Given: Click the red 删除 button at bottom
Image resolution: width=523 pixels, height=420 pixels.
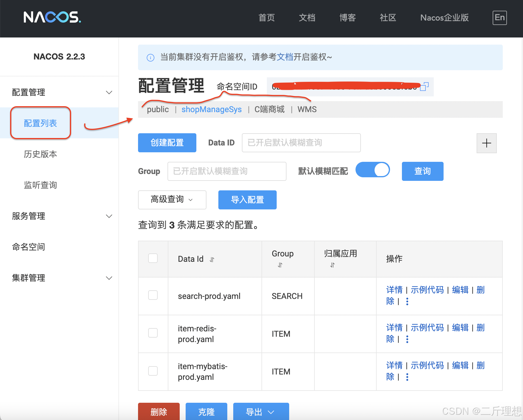Looking at the screenshot, I should coord(159,412).
